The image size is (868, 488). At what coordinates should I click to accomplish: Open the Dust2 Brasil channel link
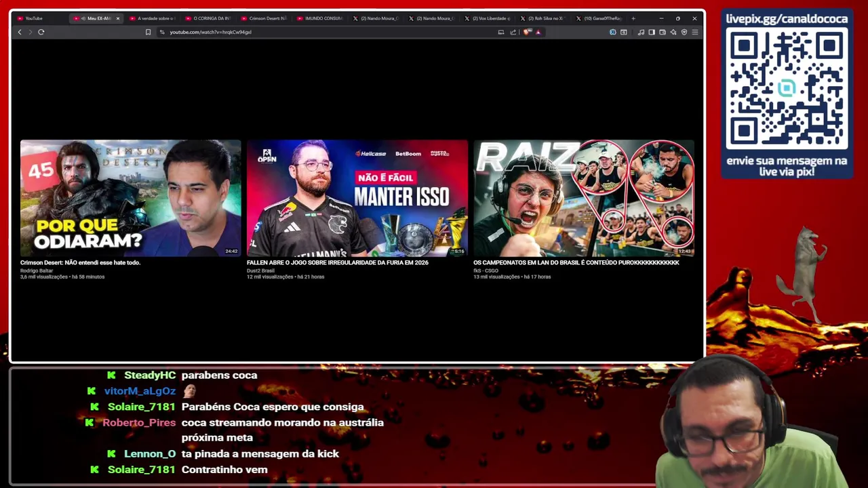[x=260, y=270]
